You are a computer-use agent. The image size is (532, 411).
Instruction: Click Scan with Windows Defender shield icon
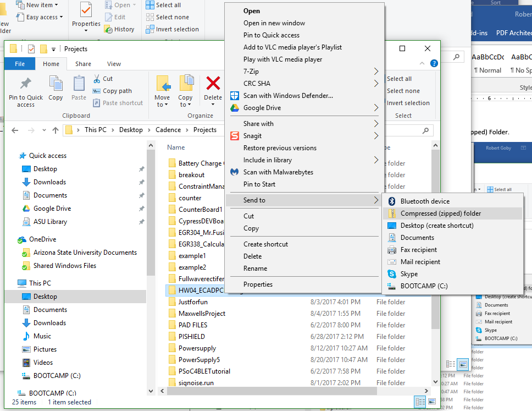(235, 96)
